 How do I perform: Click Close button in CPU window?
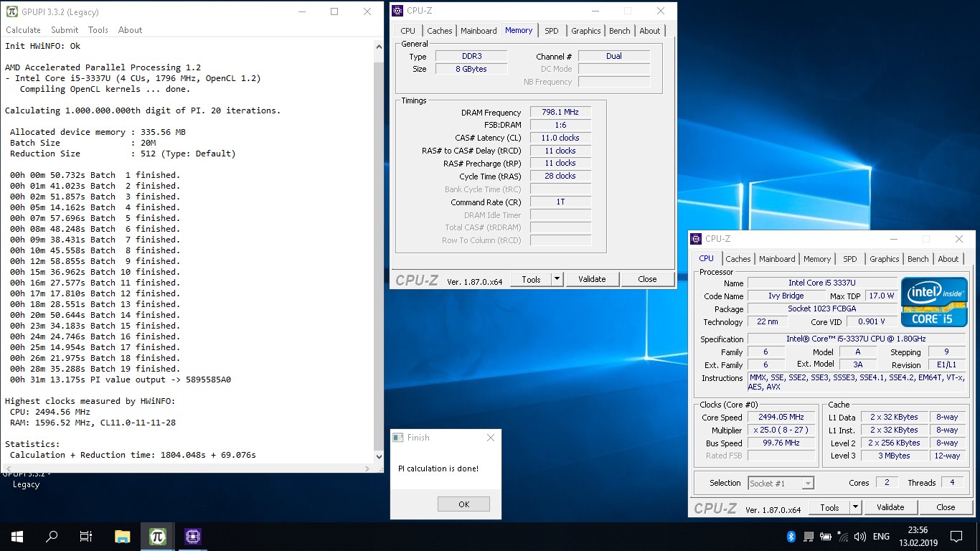[946, 507]
